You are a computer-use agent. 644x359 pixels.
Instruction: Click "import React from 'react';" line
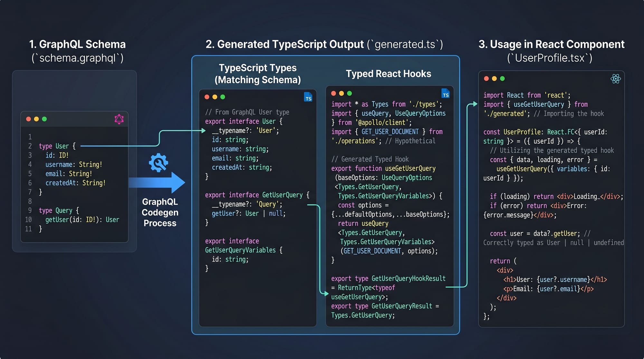pos(527,95)
